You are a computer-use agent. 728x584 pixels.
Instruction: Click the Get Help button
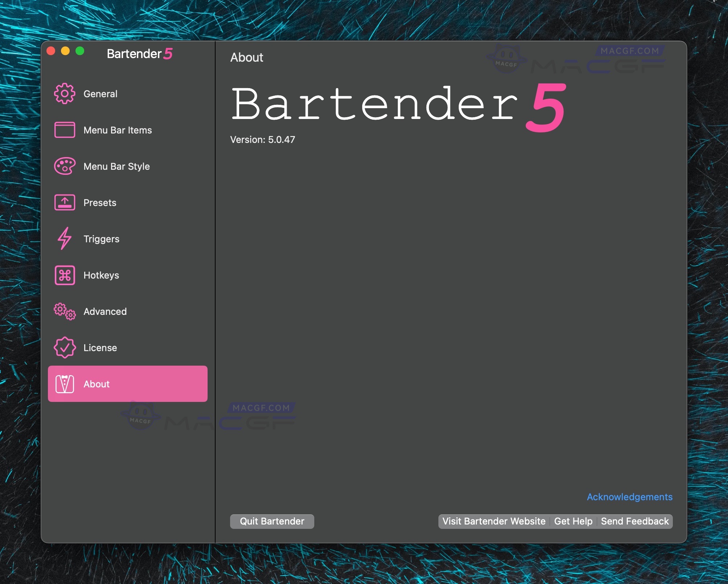573,521
